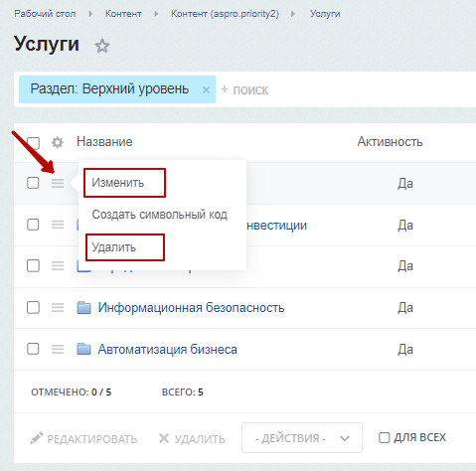Click folder icon of Информационная безопасность

83,307
